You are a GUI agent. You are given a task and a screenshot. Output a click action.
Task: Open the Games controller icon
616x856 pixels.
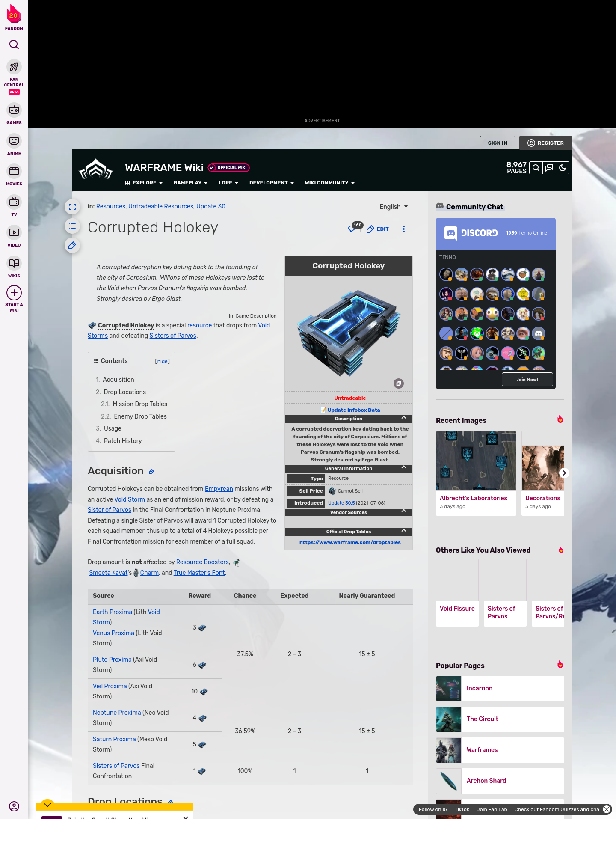tap(14, 110)
